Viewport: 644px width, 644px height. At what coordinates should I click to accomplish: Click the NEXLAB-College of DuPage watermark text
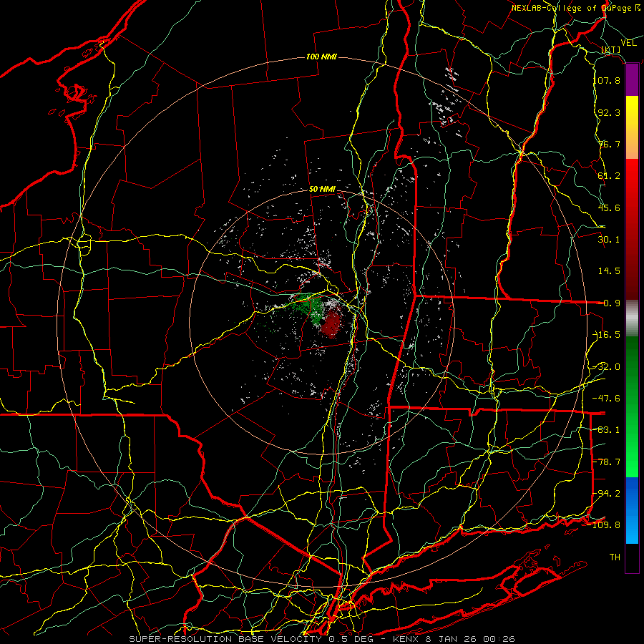coord(576,8)
